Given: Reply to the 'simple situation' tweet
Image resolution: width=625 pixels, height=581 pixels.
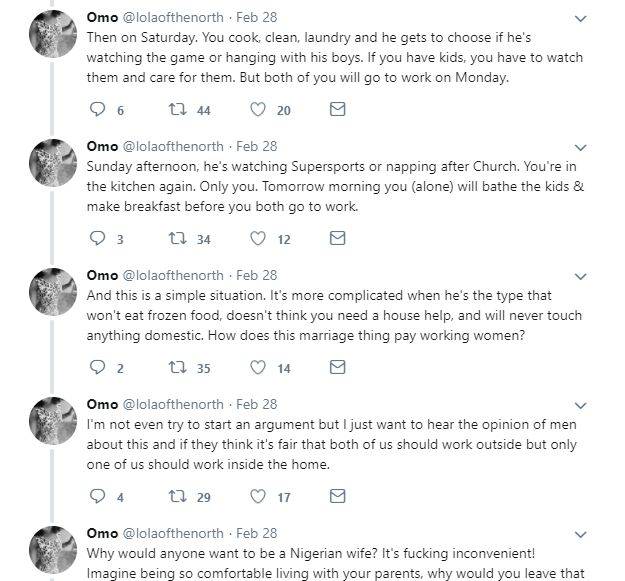Looking at the screenshot, I should 97,368.
